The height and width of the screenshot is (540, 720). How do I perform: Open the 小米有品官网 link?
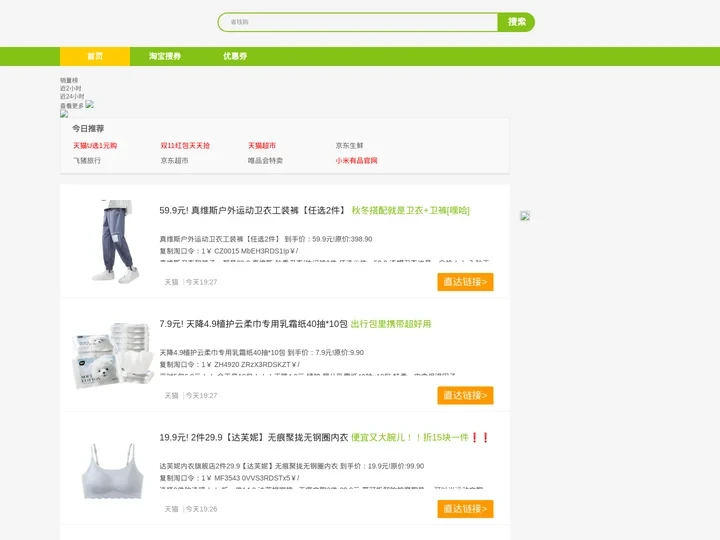coord(356,161)
